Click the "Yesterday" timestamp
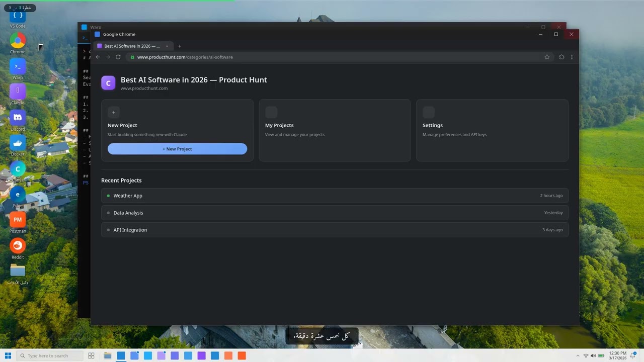The height and width of the screenshot is (362, 644). coord(553,213)
